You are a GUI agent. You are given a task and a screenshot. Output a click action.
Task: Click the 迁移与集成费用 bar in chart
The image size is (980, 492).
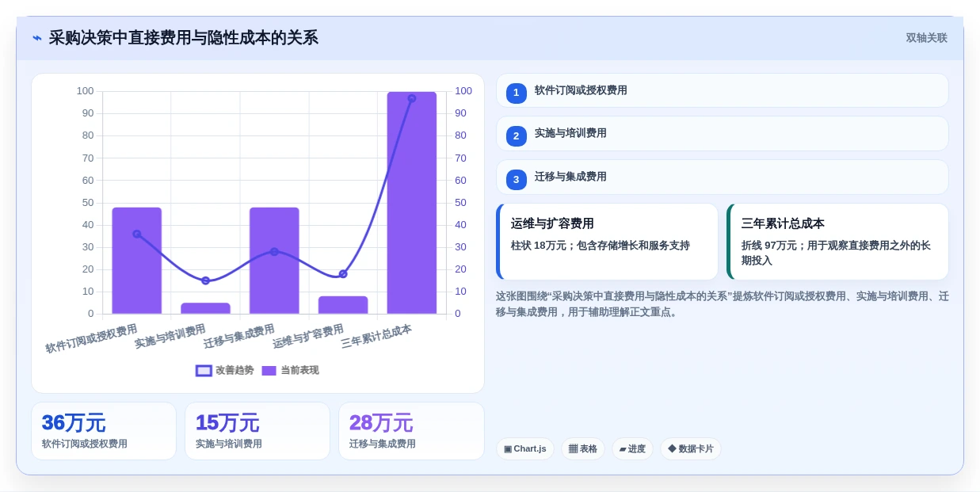coord(274,261)
